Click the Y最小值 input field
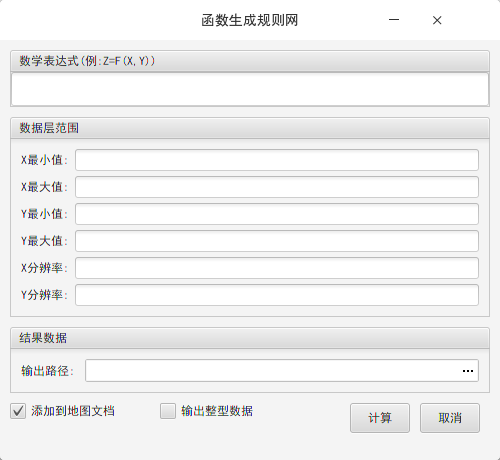 (277, 214)
